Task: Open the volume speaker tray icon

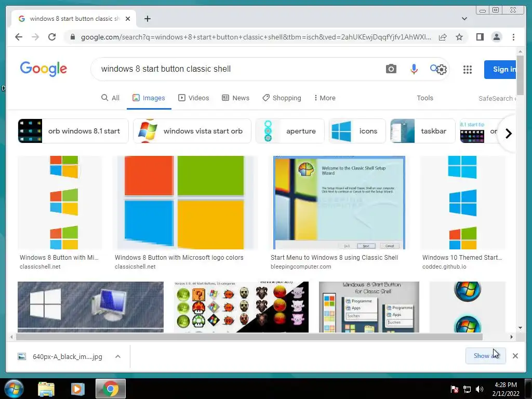Action: click(479, 389)
